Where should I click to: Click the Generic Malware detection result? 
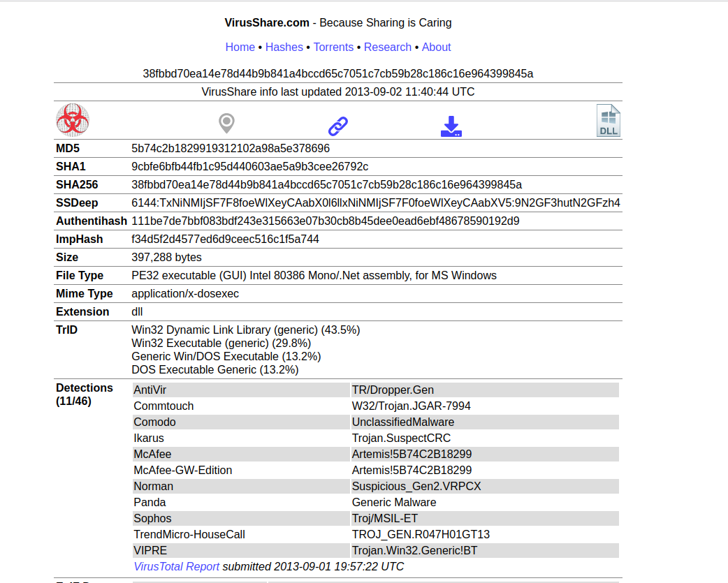coord(485,502)
